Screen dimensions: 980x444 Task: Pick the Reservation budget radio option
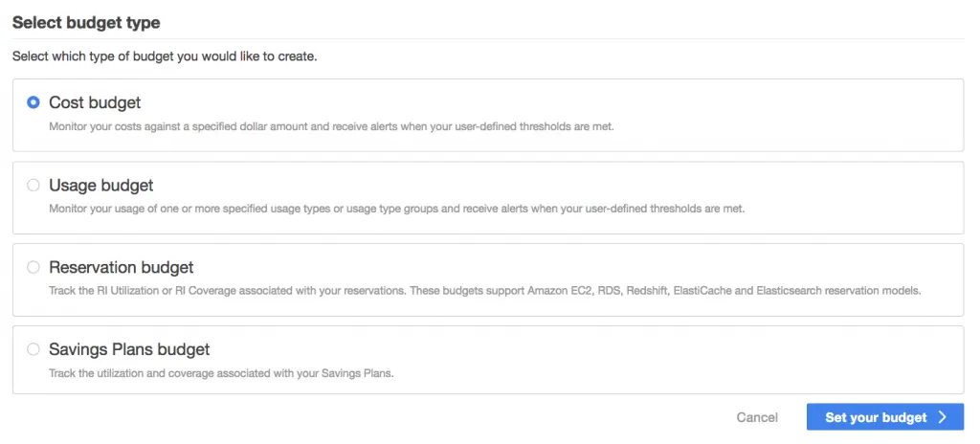coord(33,267)
